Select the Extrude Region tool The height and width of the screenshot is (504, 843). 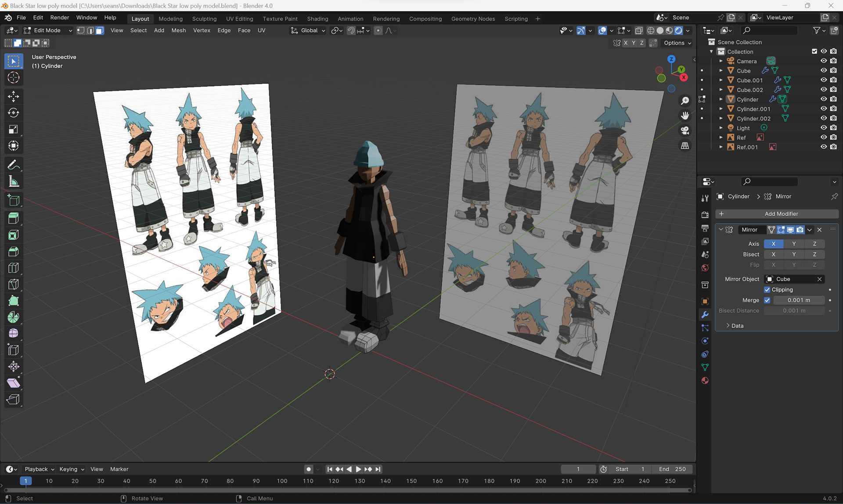pyautogui.click(x=14, y=219)
